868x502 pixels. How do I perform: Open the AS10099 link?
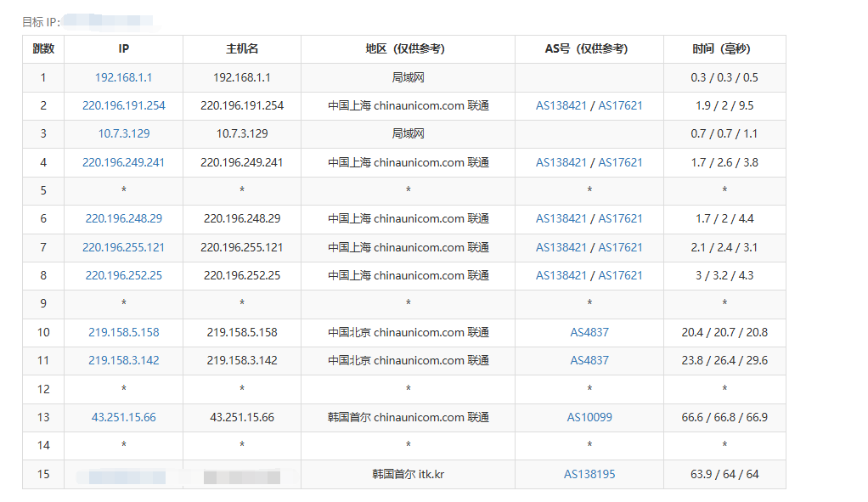(589, 417)
